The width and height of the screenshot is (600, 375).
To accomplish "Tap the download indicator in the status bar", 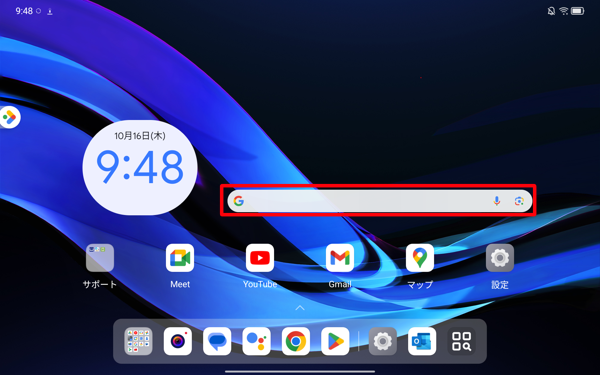I will (x=50, y=11).
